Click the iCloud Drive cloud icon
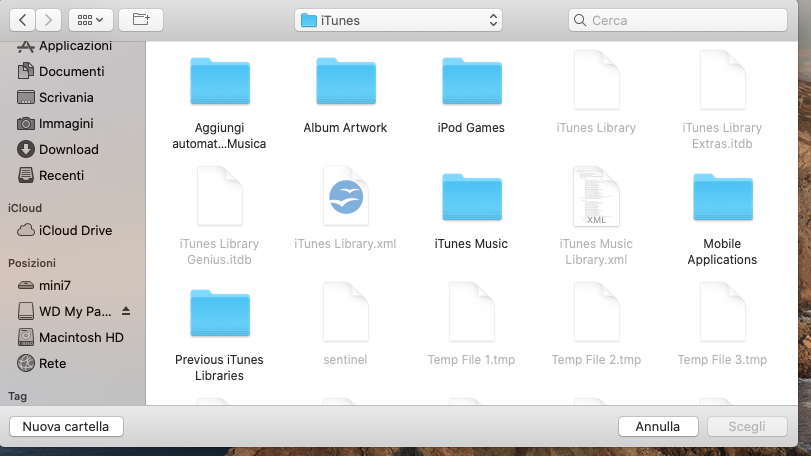 pos(25,230)
